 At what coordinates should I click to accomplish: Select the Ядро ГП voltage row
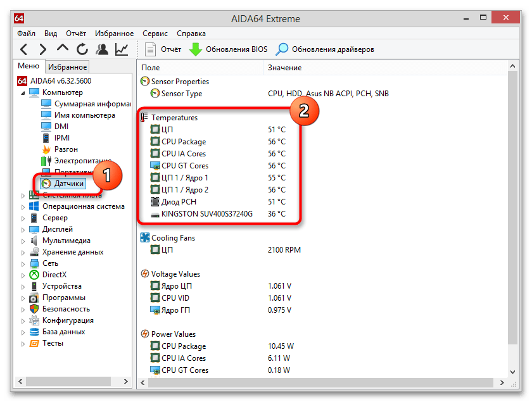[220, 310]
